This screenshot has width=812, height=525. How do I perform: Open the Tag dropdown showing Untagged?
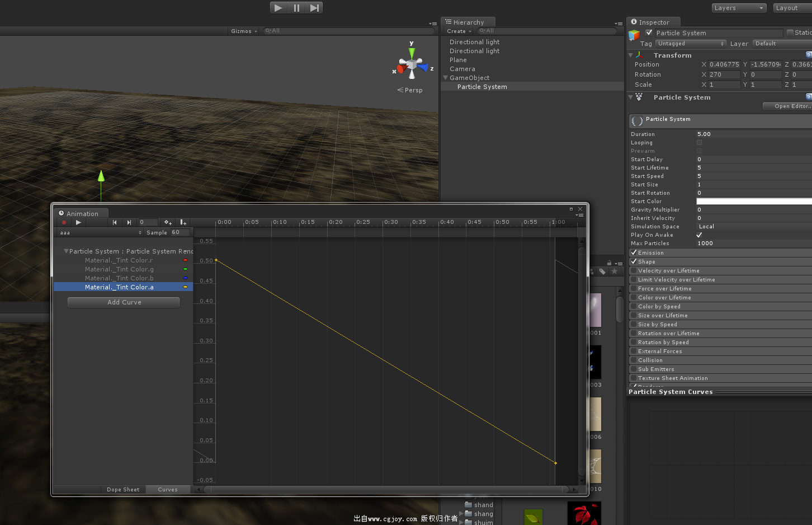click(x=691, y=44)
